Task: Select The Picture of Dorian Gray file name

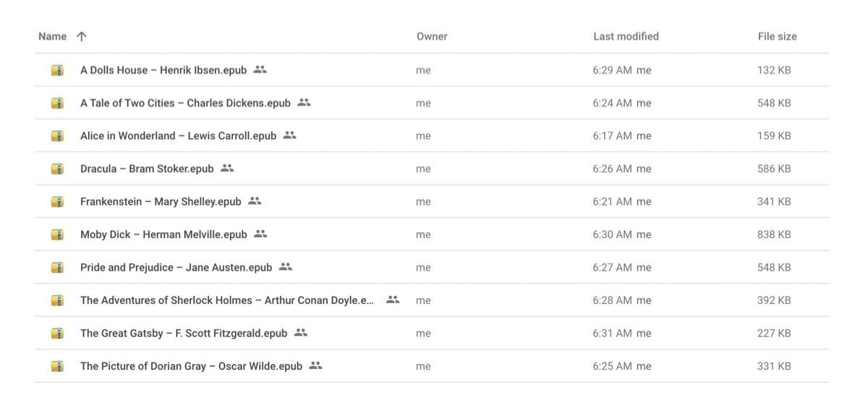Action: coord(191,366)
